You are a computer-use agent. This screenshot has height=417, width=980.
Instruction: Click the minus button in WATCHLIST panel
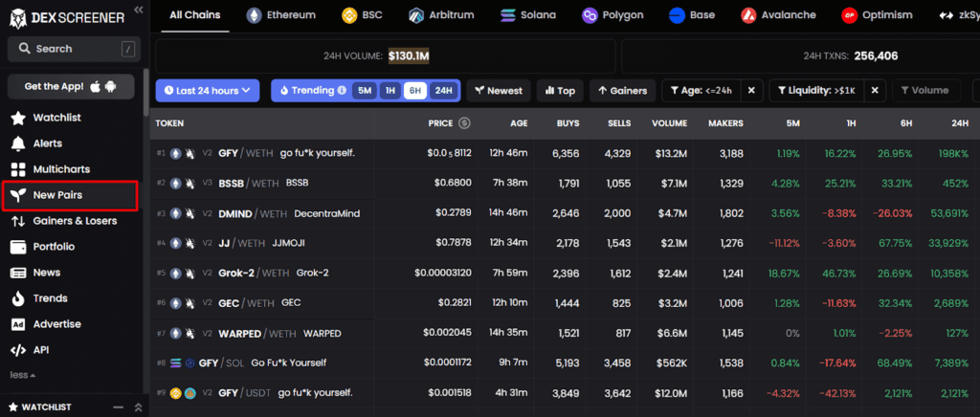pyautogui.click(x=118, y=407)
